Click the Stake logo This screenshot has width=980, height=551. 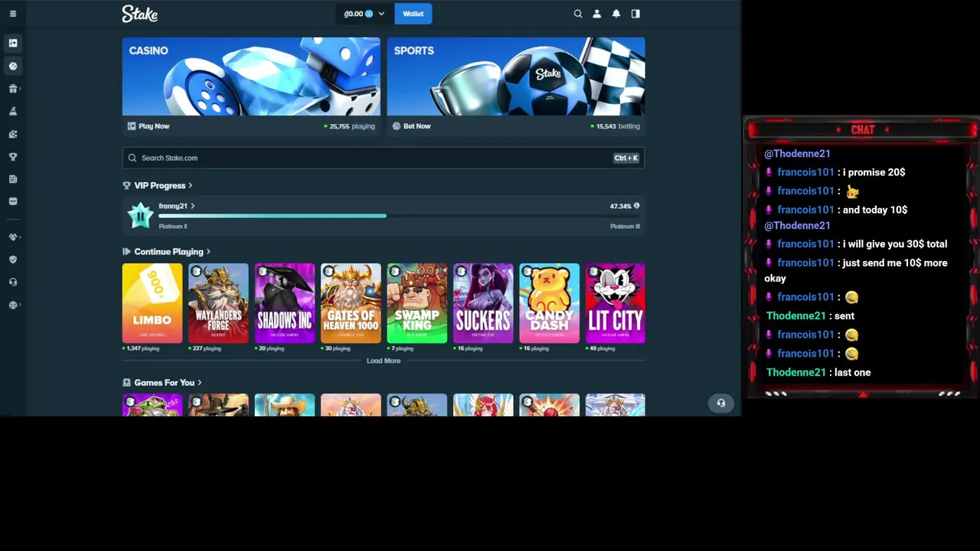pos(139,14)
